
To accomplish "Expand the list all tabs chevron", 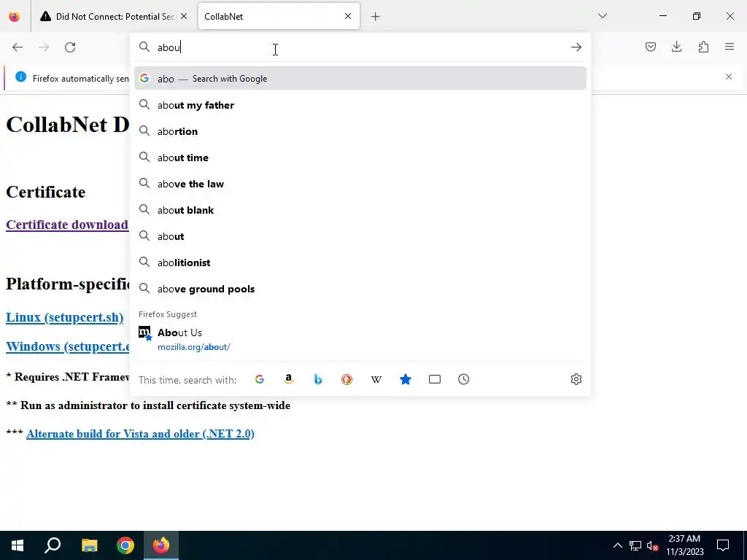I will [x=602, y=16].
